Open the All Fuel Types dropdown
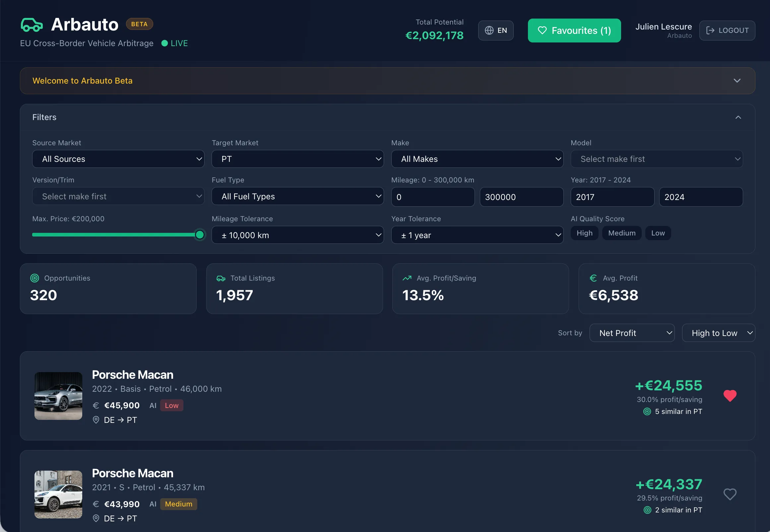Image resolution: width=770 pixels, height=532 pixels. pos(297,196)
